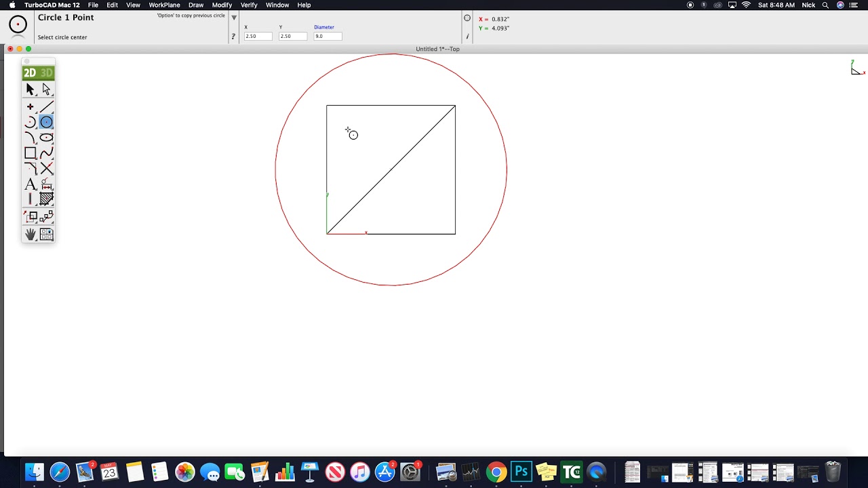Open Spotlight search in menu bar
Image resolution: width=868 pixels, height=488 pixels.
[825, 5]
